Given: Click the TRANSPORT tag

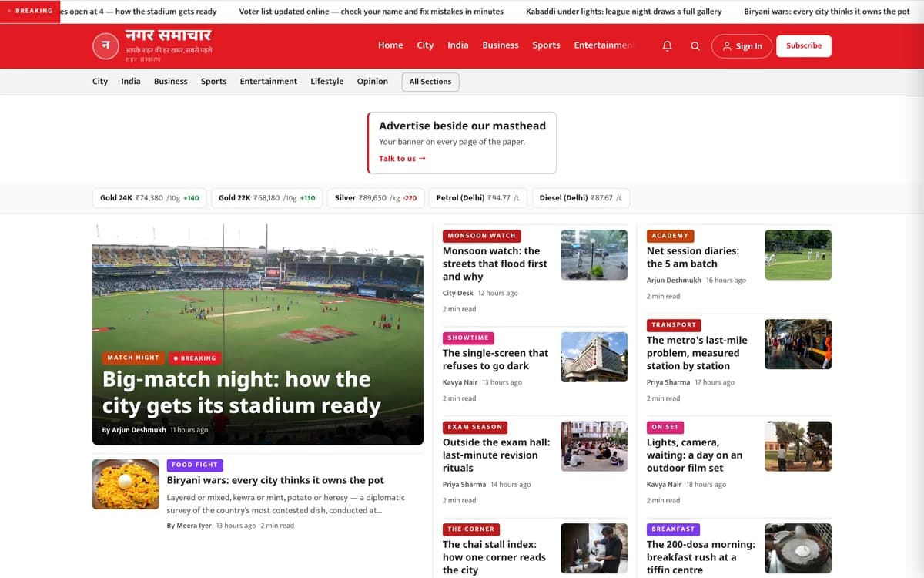Looking at the screenshot, I should click(x=674, y=325).
